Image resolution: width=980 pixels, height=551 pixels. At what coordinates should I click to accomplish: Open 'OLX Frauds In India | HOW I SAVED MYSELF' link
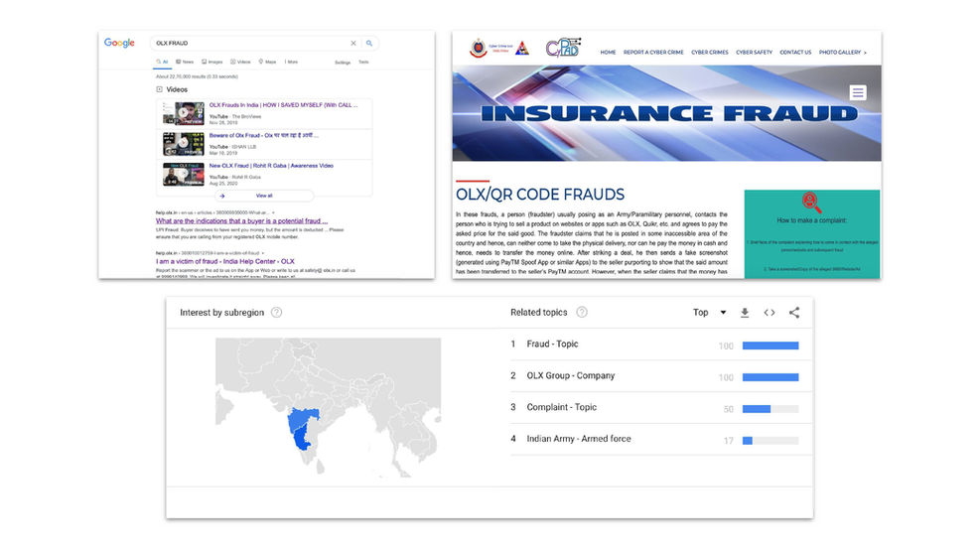click(x=283, y=105)
